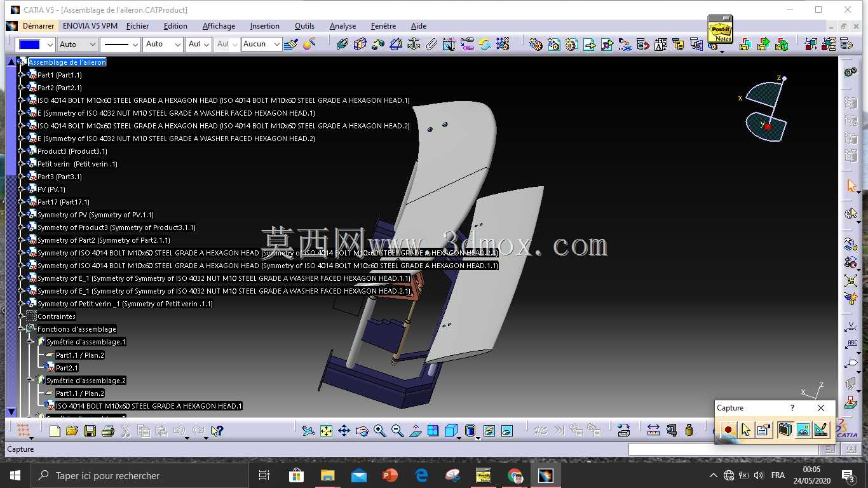Click the apply material sphere icon
This screenshot has width=868, height=488.
coord(309,44)
